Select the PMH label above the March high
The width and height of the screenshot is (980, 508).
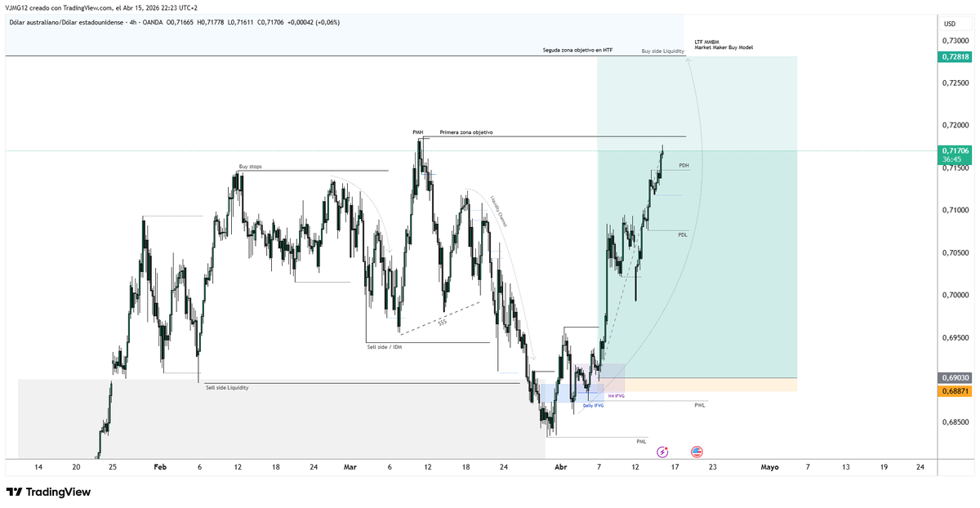click(418, 131)
